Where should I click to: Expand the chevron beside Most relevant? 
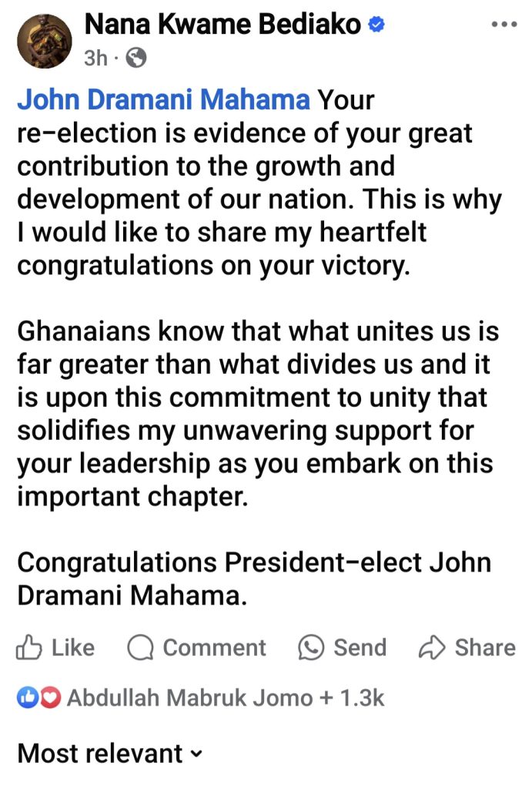[x=196, y=754]
